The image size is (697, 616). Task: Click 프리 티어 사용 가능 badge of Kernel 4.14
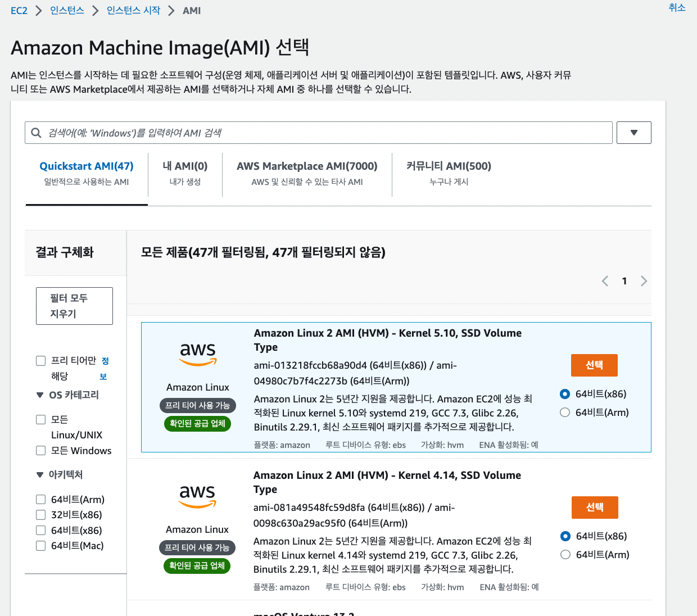[197, 547]
